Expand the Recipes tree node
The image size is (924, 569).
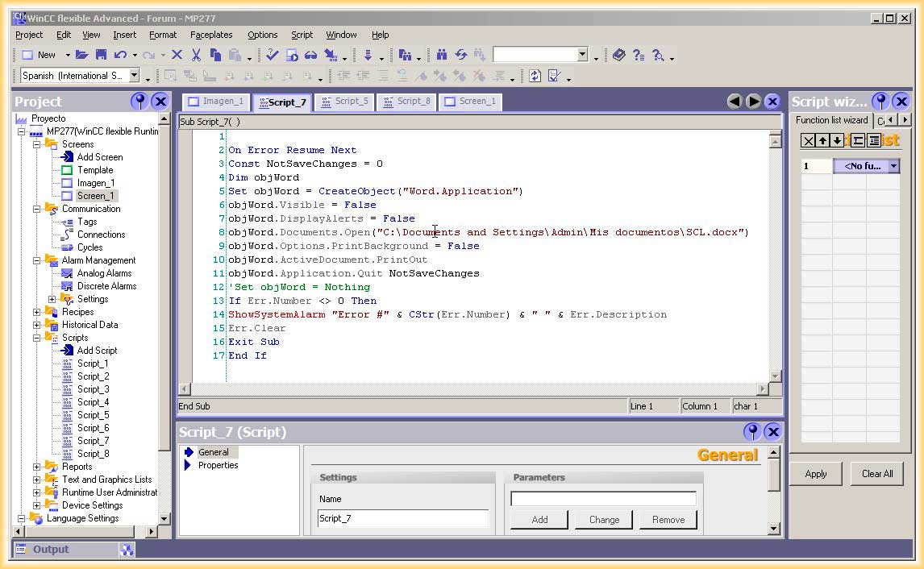click(37, 312)
